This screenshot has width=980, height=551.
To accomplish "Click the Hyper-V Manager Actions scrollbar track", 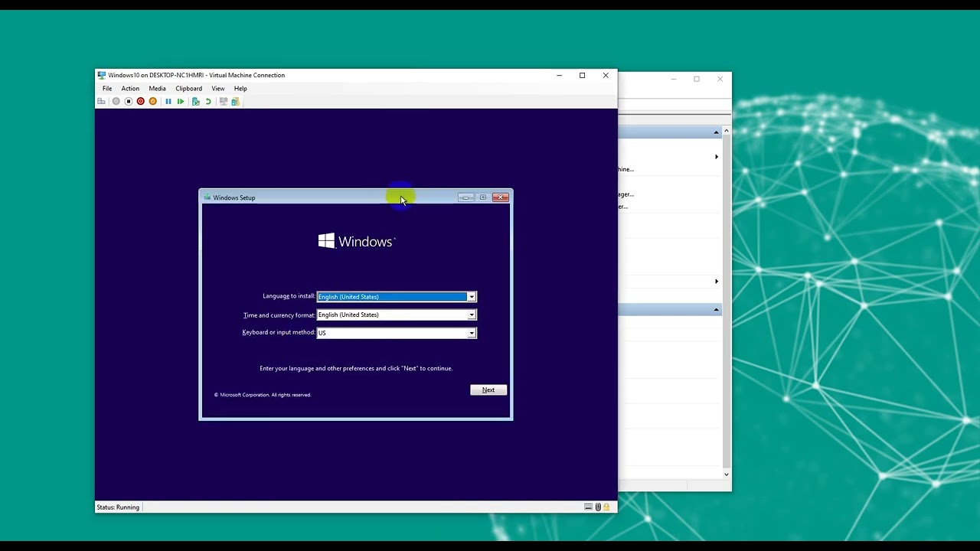I will coord(727,302).
